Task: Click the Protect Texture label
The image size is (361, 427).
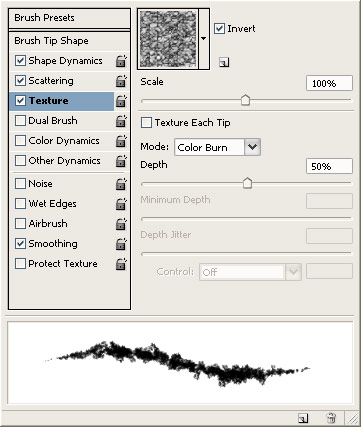Action: pos(63,264)
